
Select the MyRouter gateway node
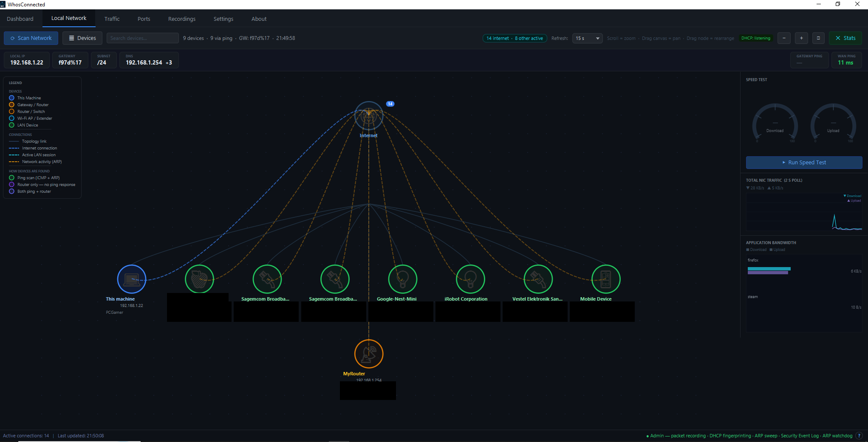tap(369, 354)
